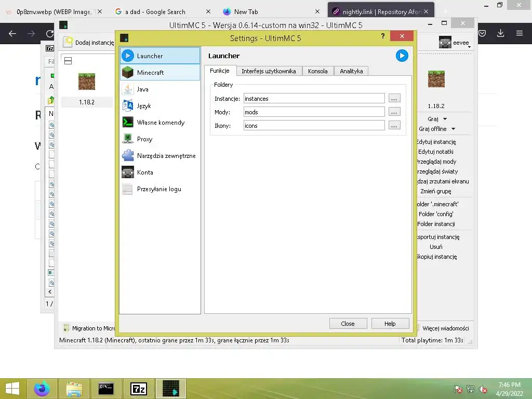
Task: Open the Windows Start button
Action: [x=12, y=389]
